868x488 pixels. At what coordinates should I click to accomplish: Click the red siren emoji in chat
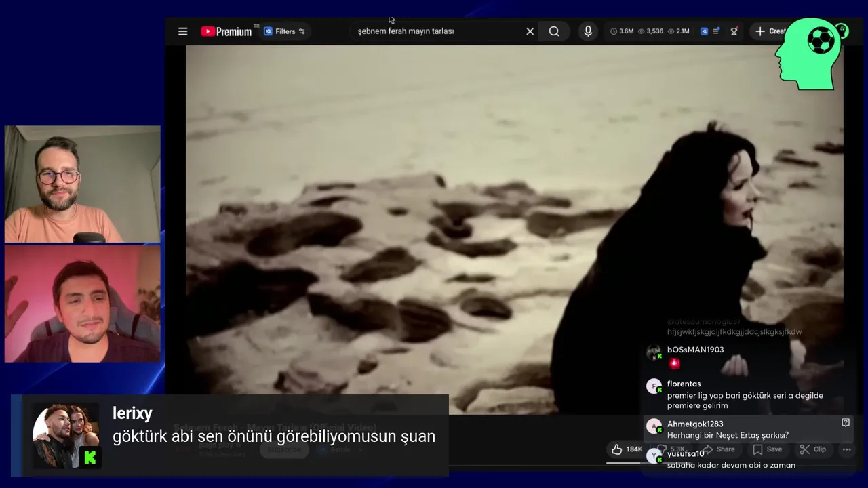pyautogui.click(x=674, y=363)
